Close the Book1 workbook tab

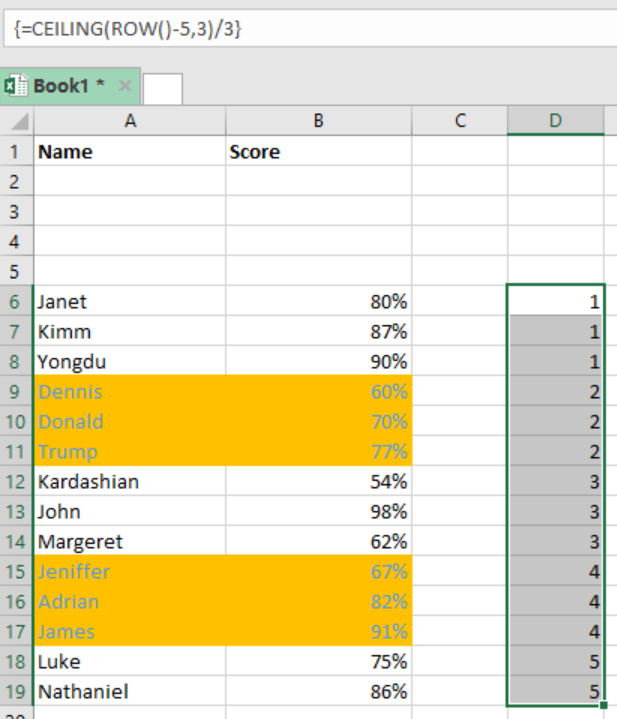[125, 86]
